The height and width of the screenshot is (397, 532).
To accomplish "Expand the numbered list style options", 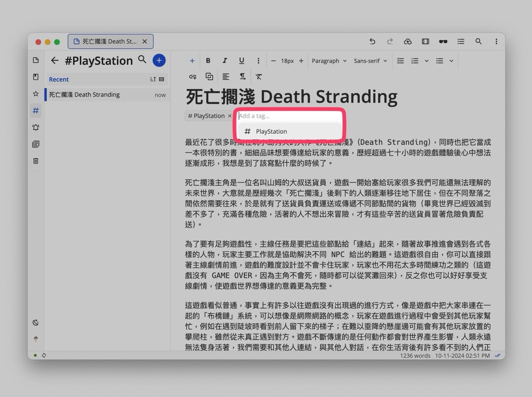I will (426, 61).
